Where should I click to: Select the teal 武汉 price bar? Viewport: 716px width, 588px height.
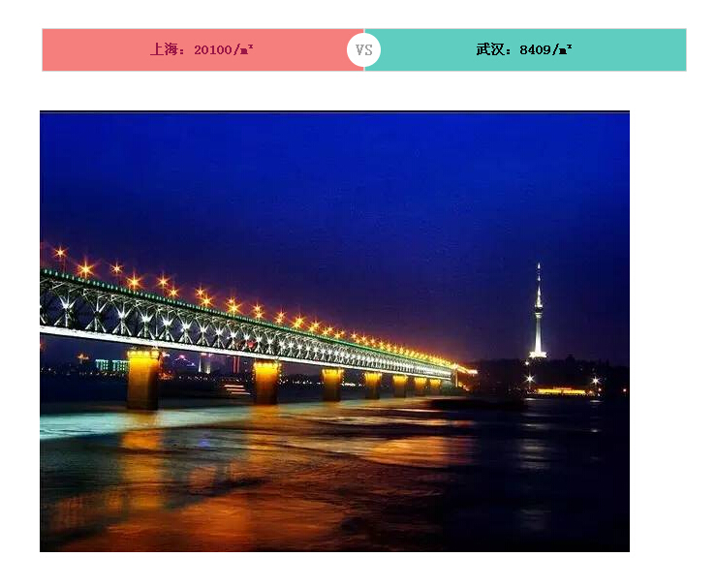[525, 49]
